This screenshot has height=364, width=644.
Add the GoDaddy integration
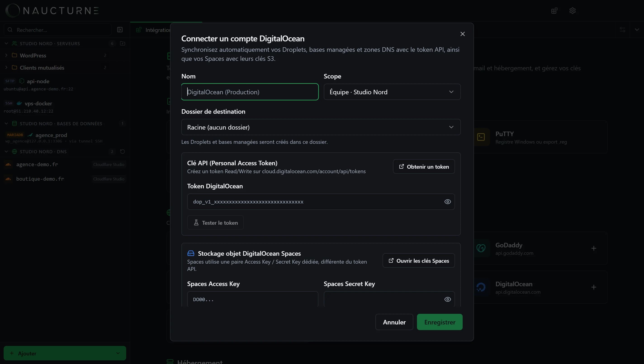(x=594, y=248)
